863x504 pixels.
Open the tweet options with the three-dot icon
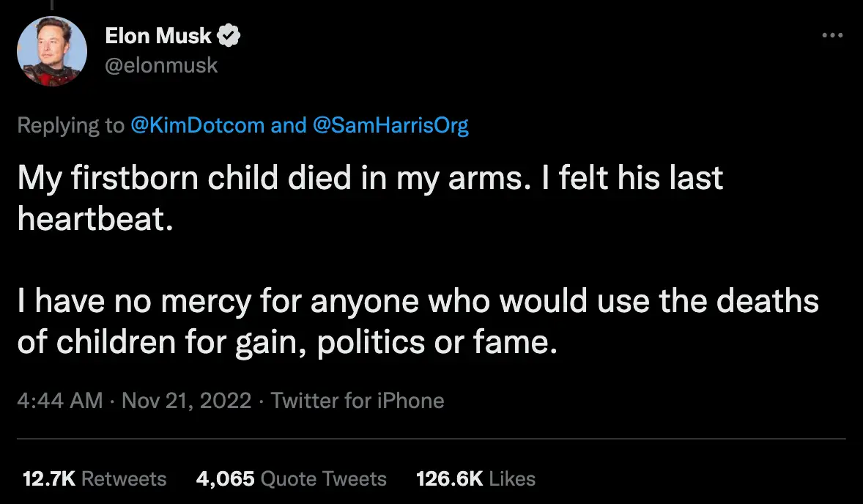832,35
